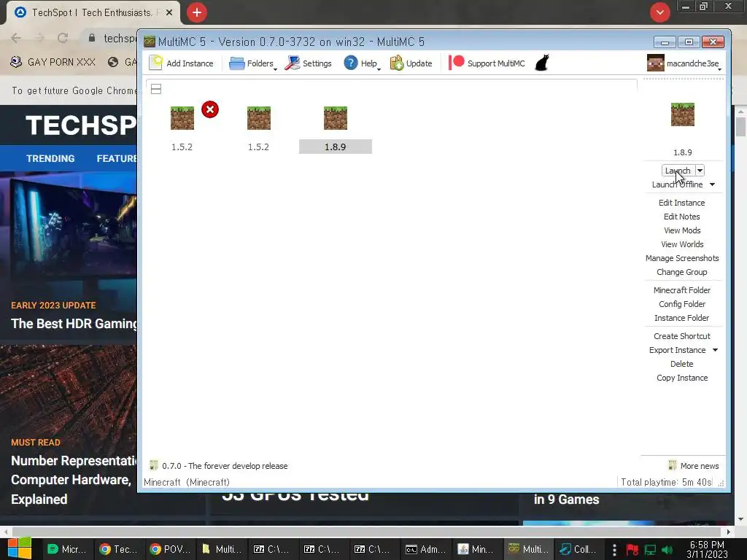This screenshot has width=747, height=560.
Task: Open the red browser menu dropdown button
Action: pos(659,12)
